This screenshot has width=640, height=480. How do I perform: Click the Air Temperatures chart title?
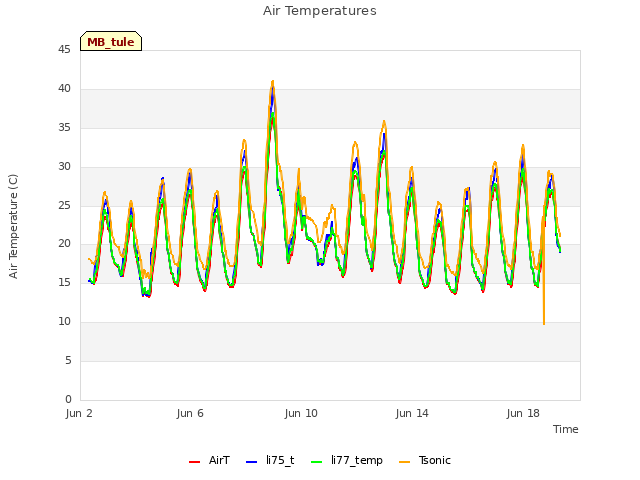tap(320, 11)
